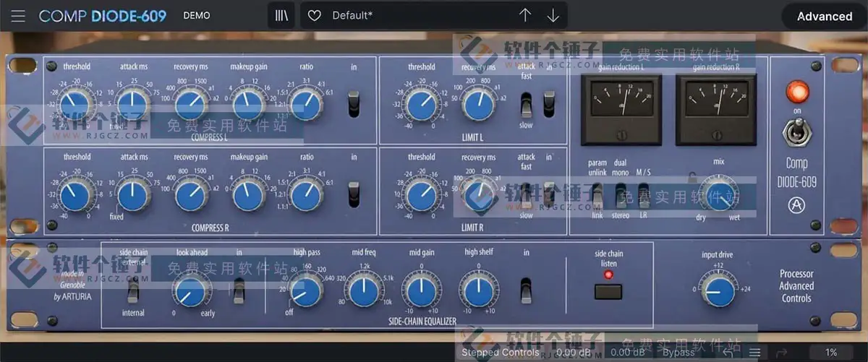Click the dry/wet mix knob
This screenshot has height=362, width=868.
point(718,195)
